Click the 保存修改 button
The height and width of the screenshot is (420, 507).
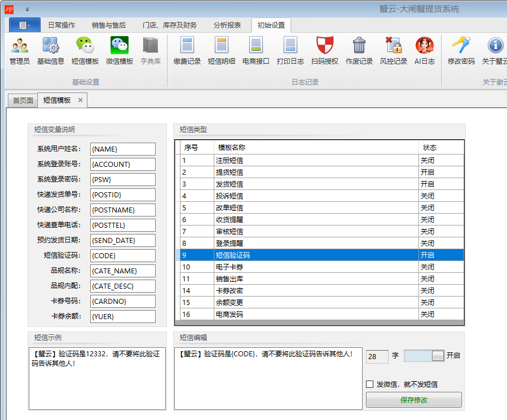[414, 400]
